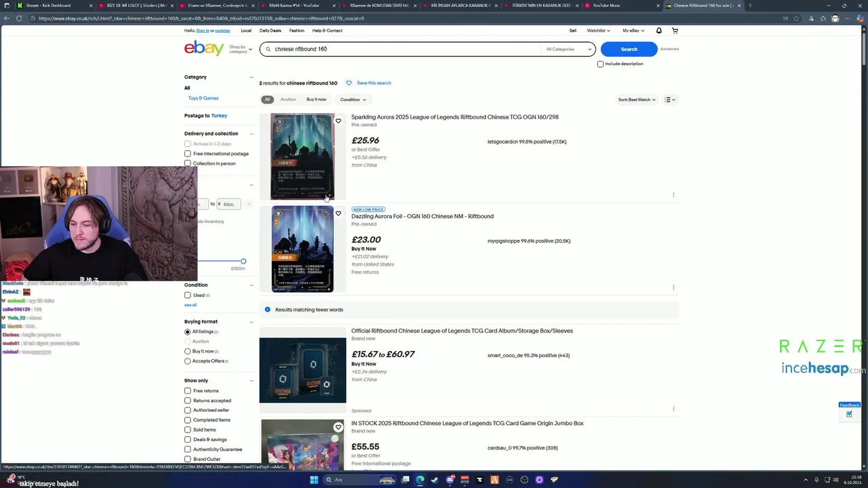
Task: Open Daily Deals link
Action: point(270,30)
